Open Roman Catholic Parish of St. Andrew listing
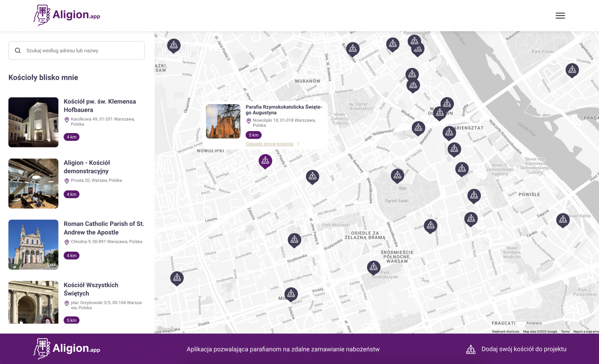The image size is (599, 364). [x=103, y=228]
